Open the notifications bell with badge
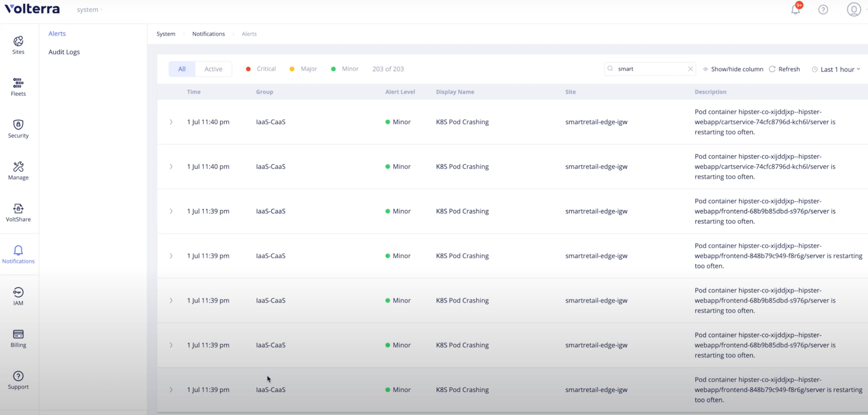 pos(795,9)
